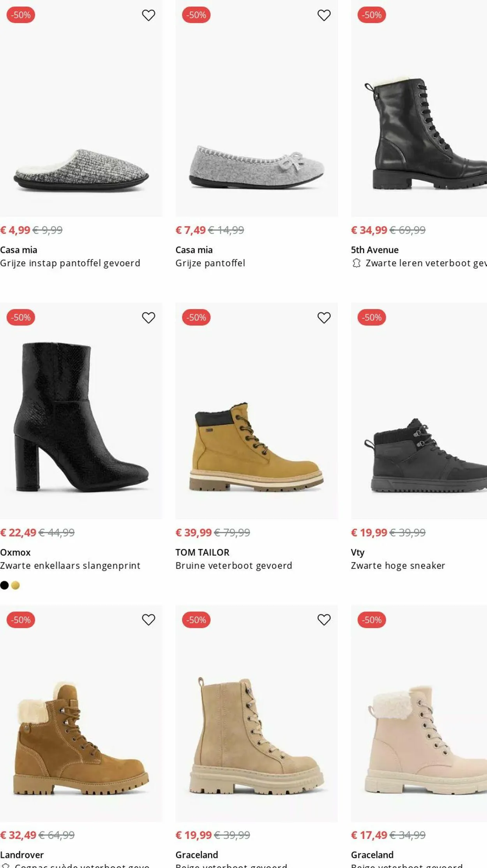Wishlist the Graceland beige veterboot with beige sole

(x=324, y=620)
